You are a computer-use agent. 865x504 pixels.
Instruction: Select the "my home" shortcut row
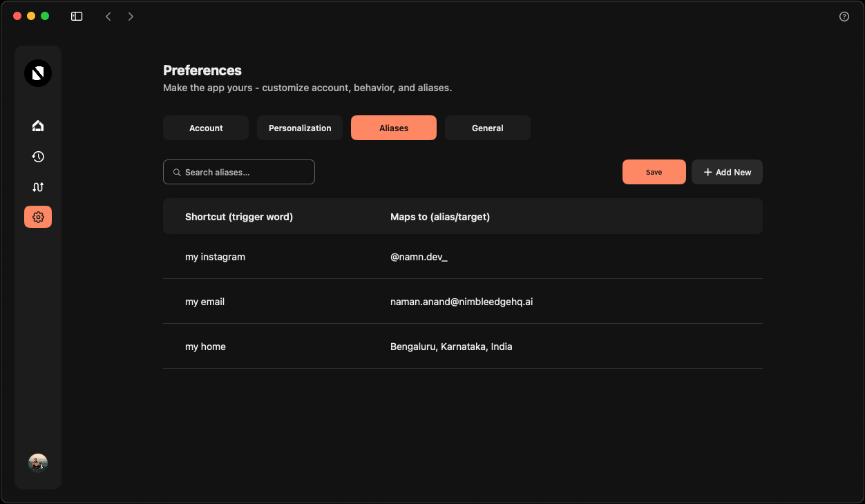[x=205, y=347]
